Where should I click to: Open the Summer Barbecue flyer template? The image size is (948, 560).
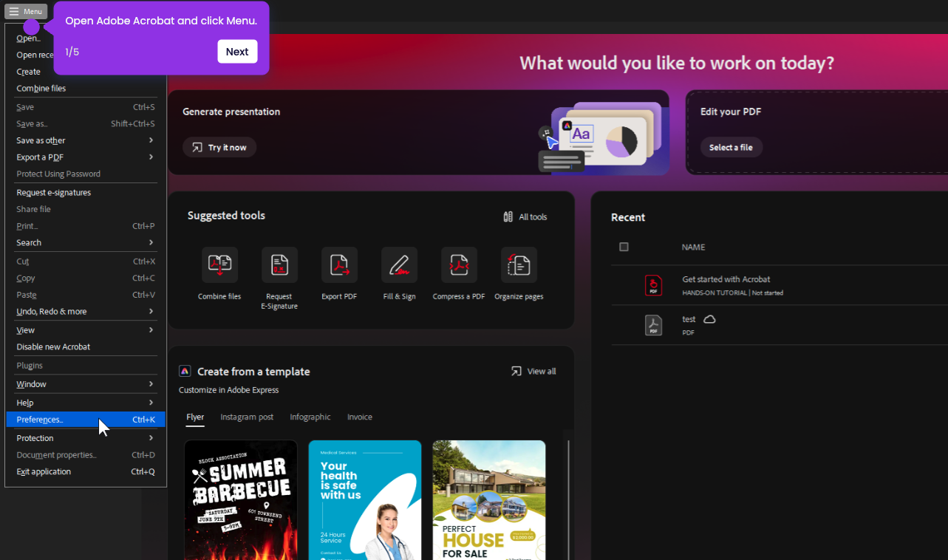pyautogui.click(x=241, y=500)
